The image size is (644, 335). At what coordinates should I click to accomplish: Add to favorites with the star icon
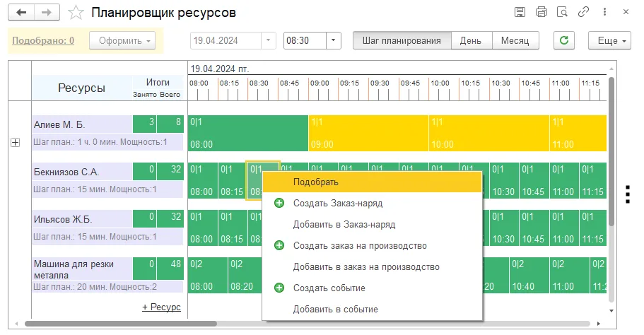[76, 13]
